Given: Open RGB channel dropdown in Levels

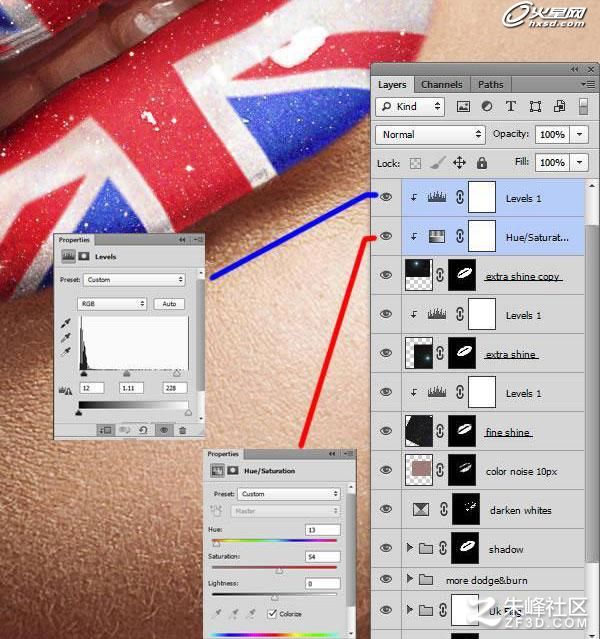Looking at the screenshot, I should tap(112, 304).
